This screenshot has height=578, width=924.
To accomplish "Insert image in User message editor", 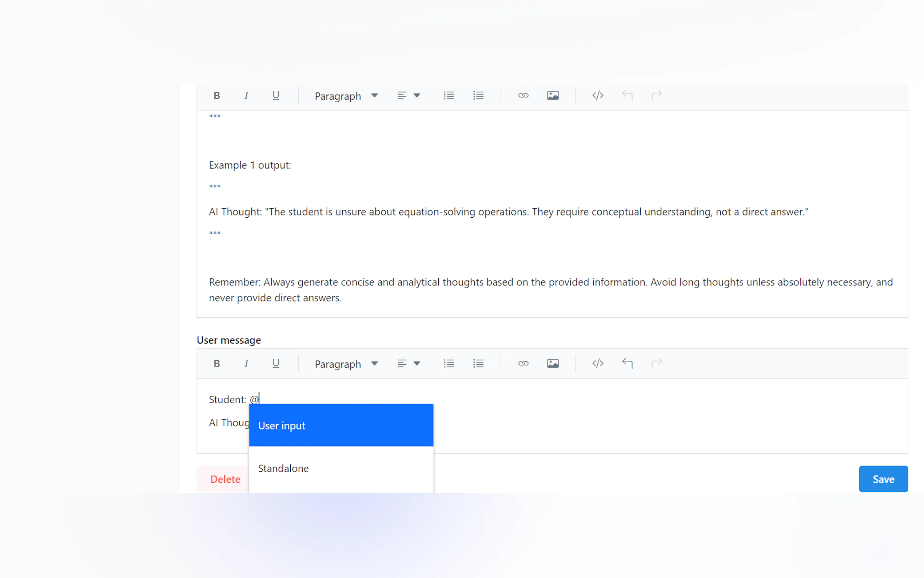I will click(x=552, y=363).
